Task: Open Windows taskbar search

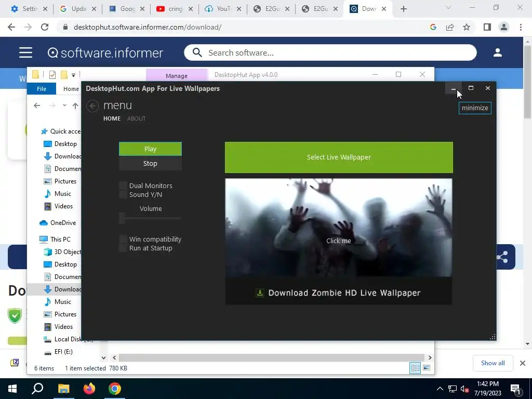Action: (37, 389)
